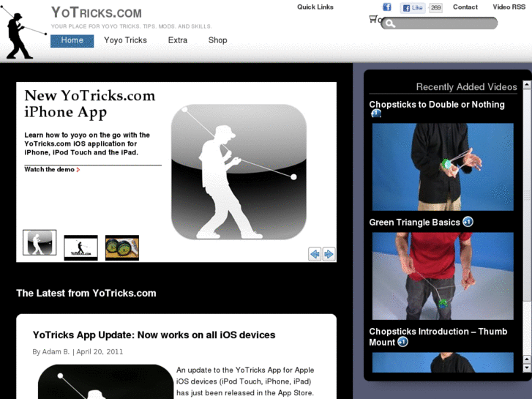Click The Latest from YoTricks.com heading
The width and height of the screenshot is (532, 399).
(86, 293)
